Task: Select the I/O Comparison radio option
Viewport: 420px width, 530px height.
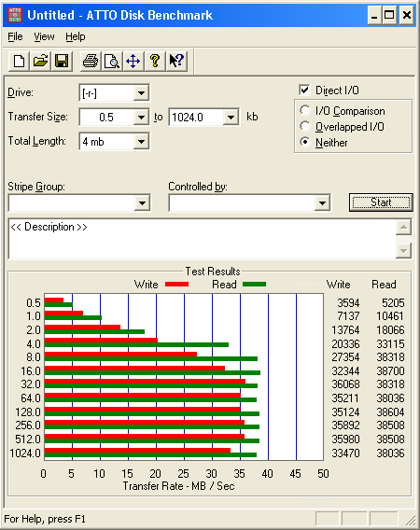Action: tap(304, 110)
